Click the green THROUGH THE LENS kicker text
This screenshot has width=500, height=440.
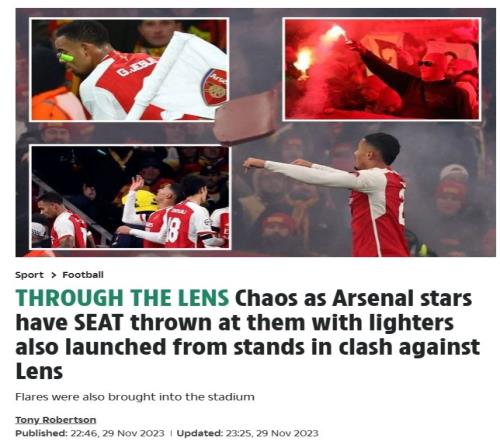[x=122, y=298]
